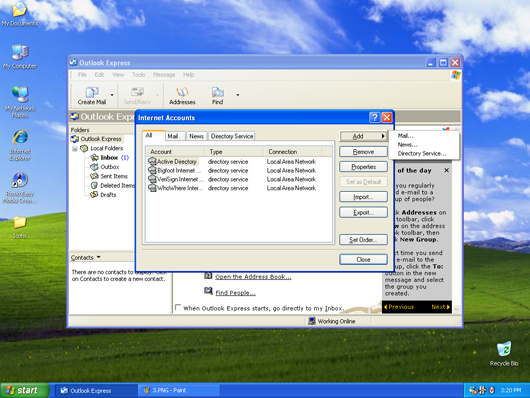Select the VeriSign Internet account row

pos(238,179)
